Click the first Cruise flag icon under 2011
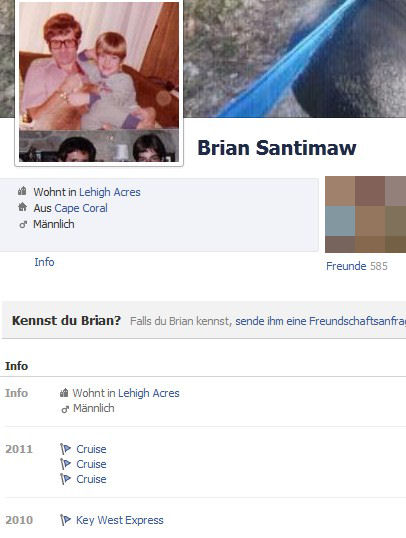Screen dimensions: 406x538 (x=65, y=449)
